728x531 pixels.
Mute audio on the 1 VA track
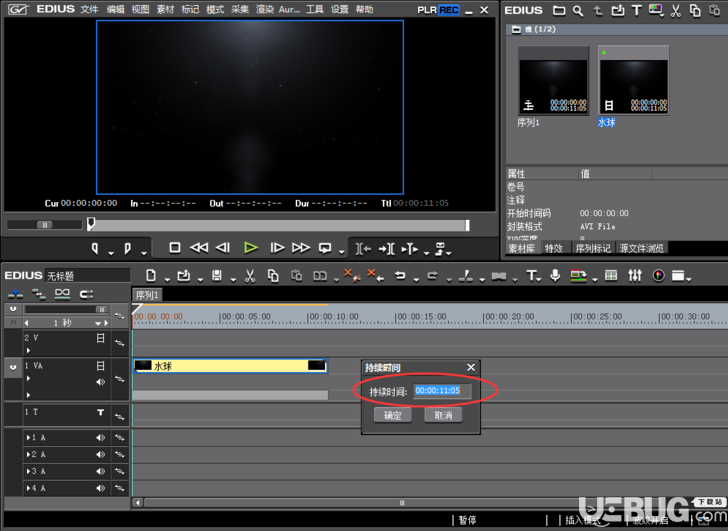tap(100, 382)
